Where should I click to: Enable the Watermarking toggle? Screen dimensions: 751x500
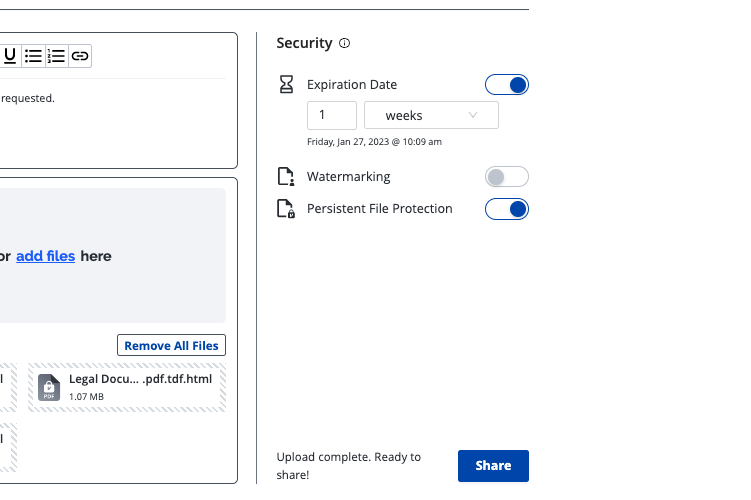tap(506, 177)
